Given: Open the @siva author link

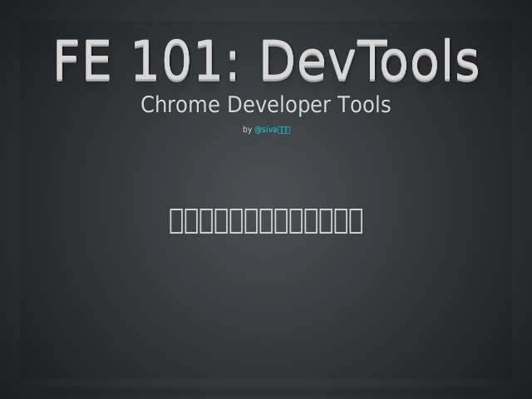Looking at the screenshot, I should coord(272,130).
